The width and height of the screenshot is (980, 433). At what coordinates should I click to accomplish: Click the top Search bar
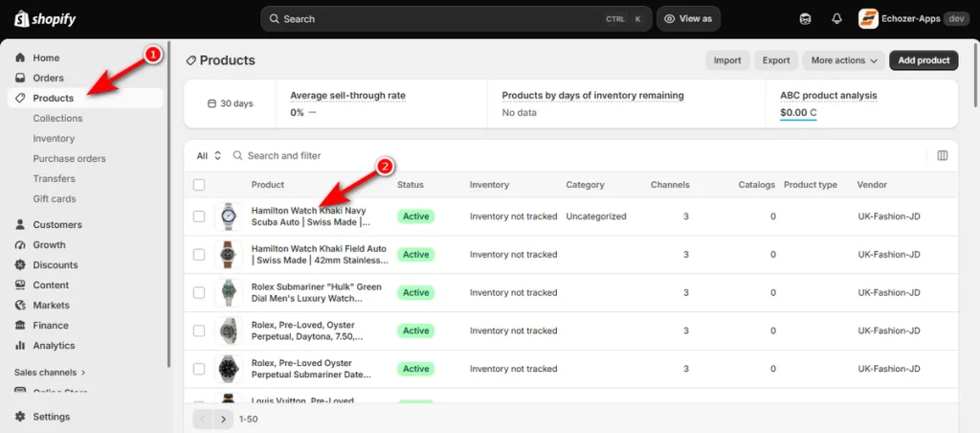tap(457, 19)
